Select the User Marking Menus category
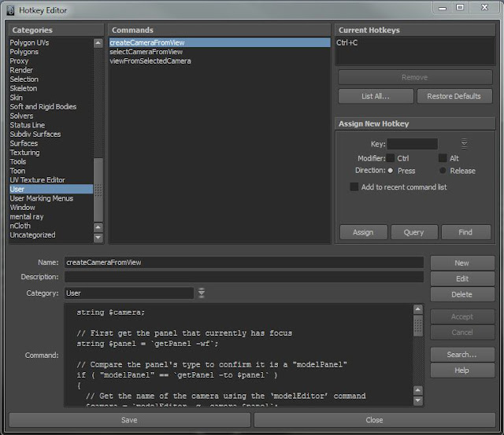Screen dimensions: 504x435 [x=50, y=198]
